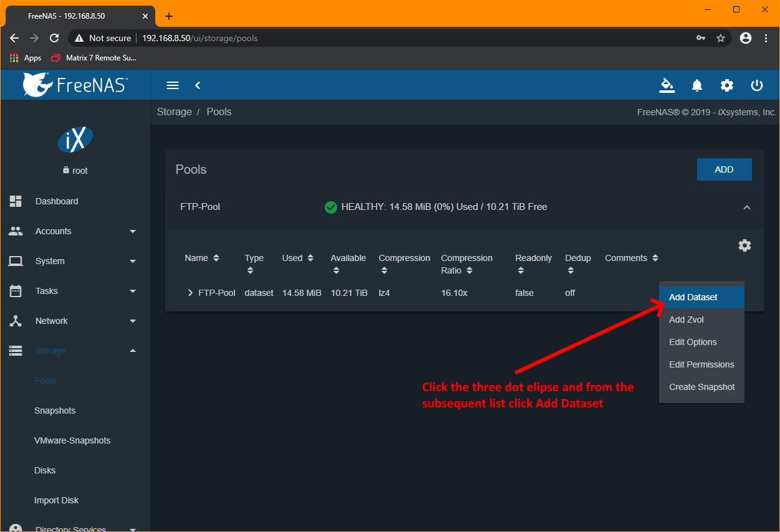
Task: Choose Create Snapshot menu entry
Action: click(x=701, y=387)
